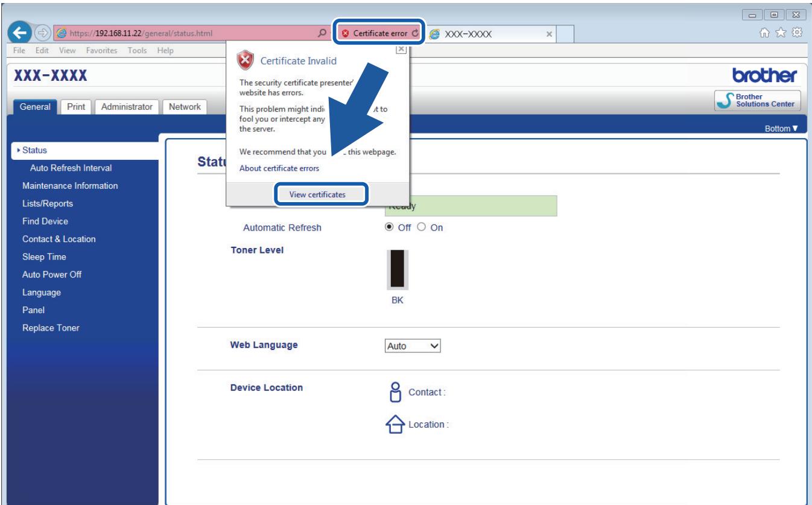
Task: Click the Toner Level label
Action: (x=258, y=250)
